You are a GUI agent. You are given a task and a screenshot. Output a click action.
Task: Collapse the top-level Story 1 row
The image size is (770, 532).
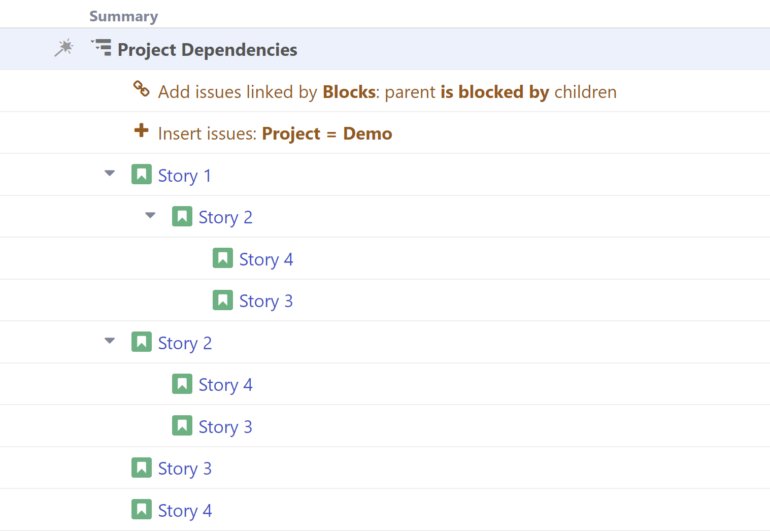point(110,174)
